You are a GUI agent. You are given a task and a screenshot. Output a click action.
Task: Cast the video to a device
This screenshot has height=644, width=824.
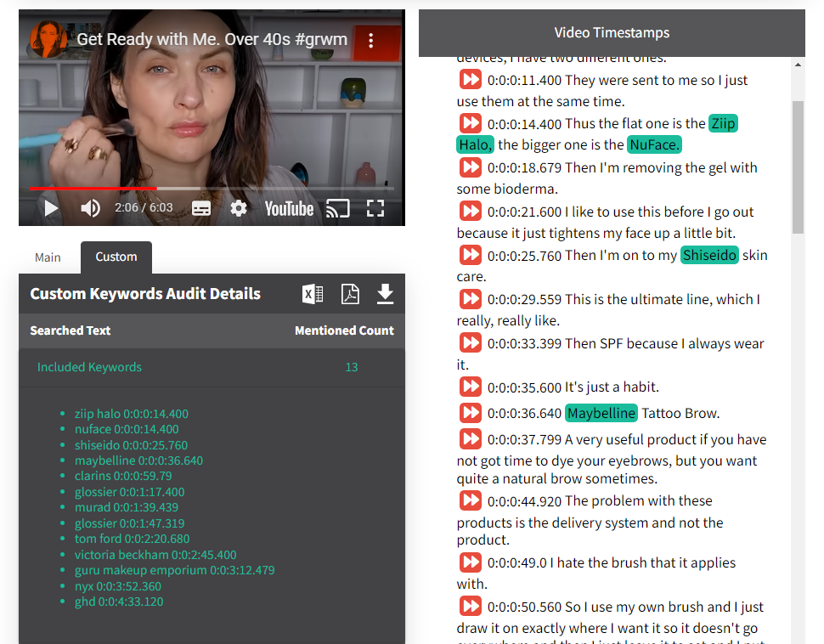click(x=337, y=208)
